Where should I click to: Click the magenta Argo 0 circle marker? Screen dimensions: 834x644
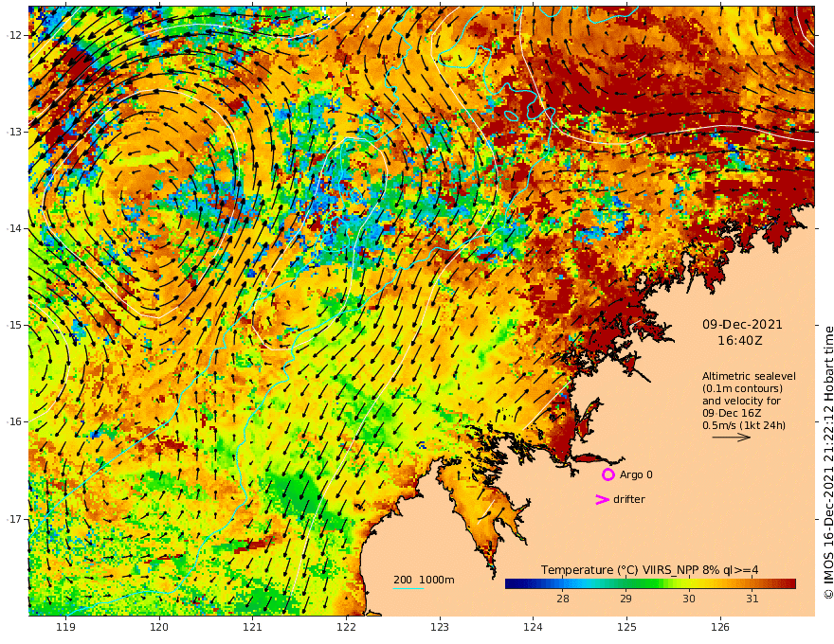607,474
